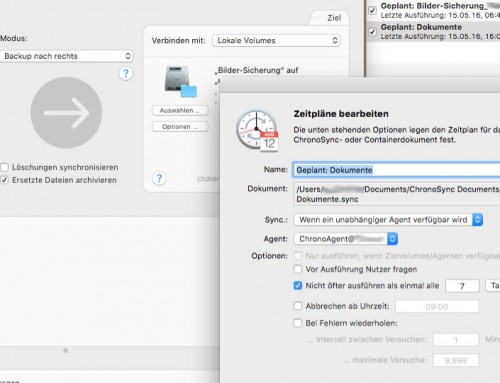Select the 'Geplant: Dokumente' schedule row
This screenshot has width=500, height=383.
pos(433,32)
